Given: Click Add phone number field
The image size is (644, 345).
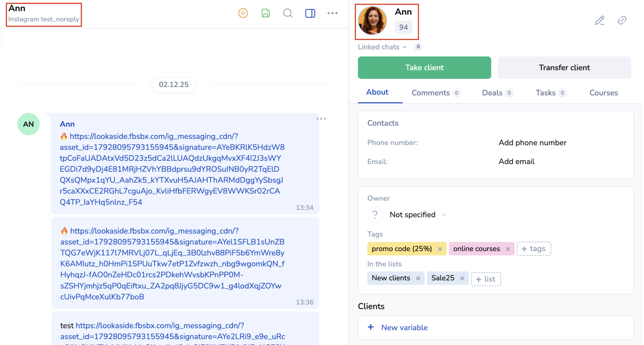Looking at the screenshot, I should point(532,143).
